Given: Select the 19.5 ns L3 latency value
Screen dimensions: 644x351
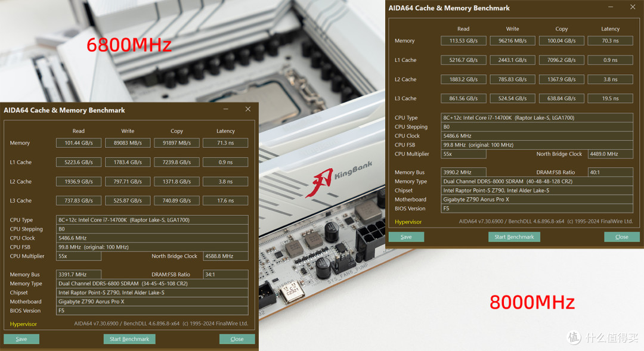Looking at the screenshot, I should point(611,98).
